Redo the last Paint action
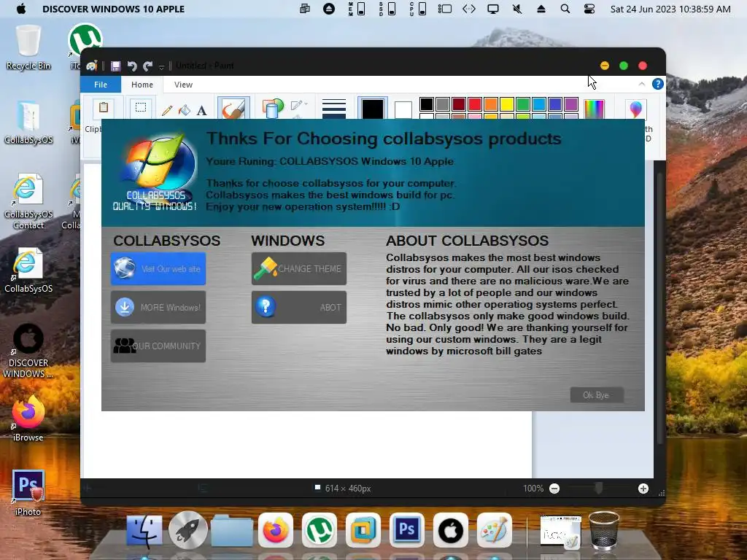747x560 pixels. 147,66
